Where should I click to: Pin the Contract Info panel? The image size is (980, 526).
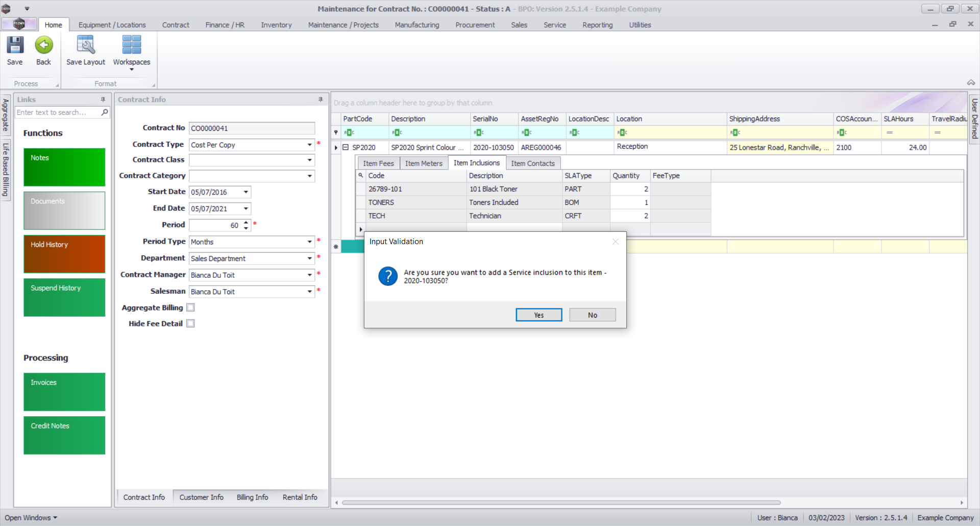[x=321, y=100]
